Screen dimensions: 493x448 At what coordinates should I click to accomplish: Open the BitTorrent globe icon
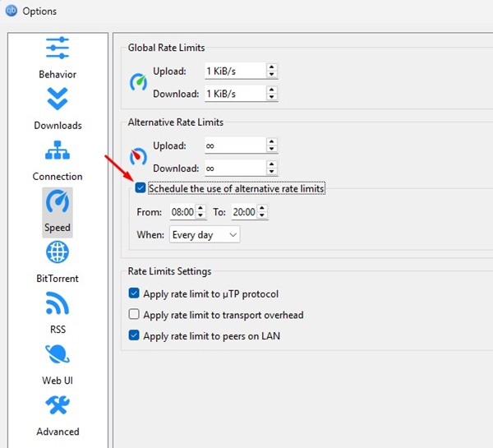point(58,252)
